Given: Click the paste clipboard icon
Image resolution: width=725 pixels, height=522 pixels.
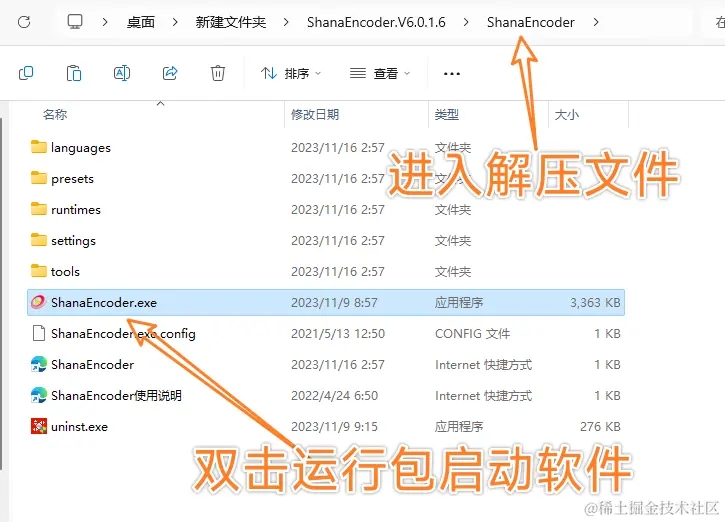Looking at the screenshot, I should [x=74, y=73].
